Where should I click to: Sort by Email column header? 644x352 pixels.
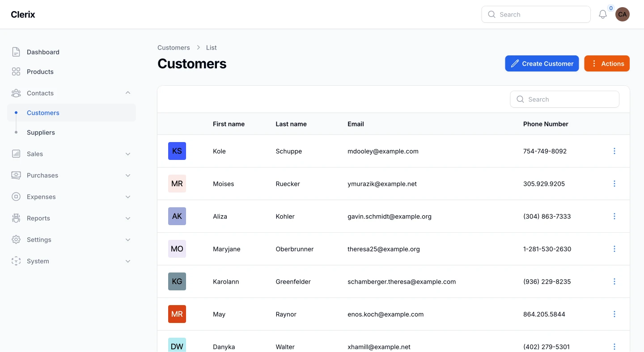tap(356, 124)
